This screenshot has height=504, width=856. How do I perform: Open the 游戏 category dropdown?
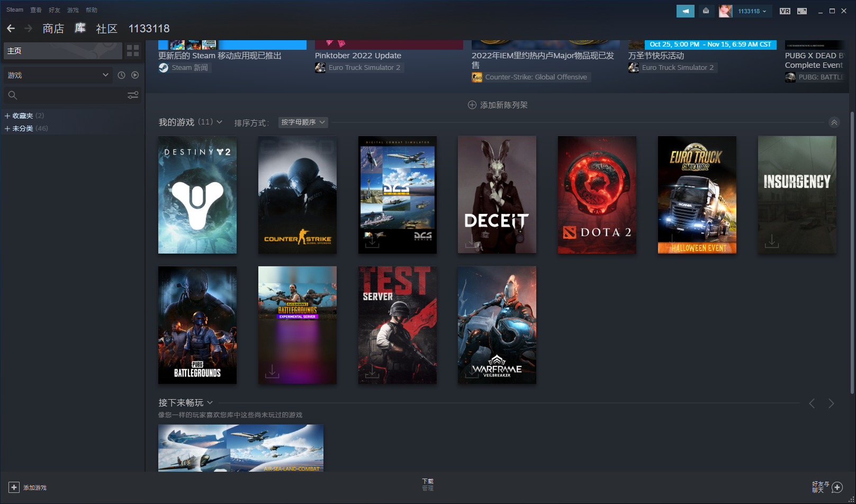tap(58, 75)
